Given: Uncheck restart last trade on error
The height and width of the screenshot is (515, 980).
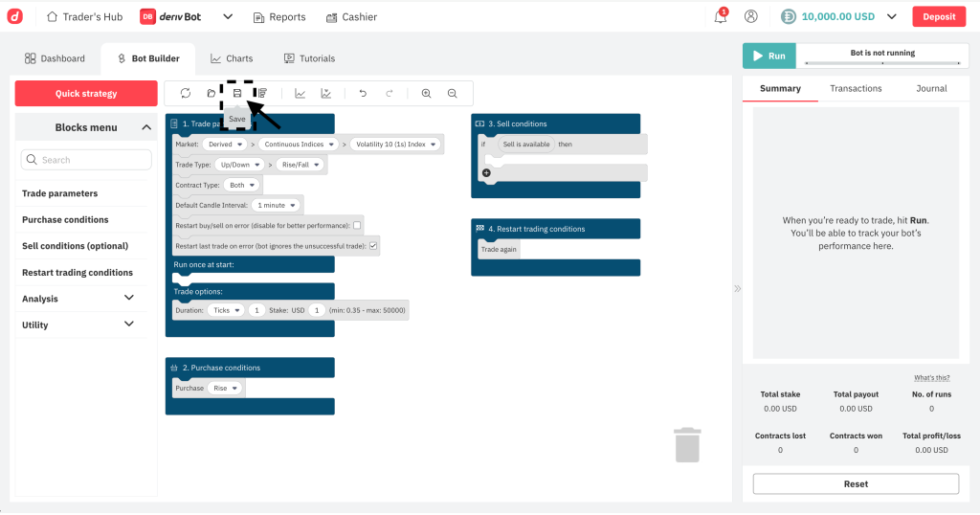Looking at the screenshot, I should (x=373, y=246).
